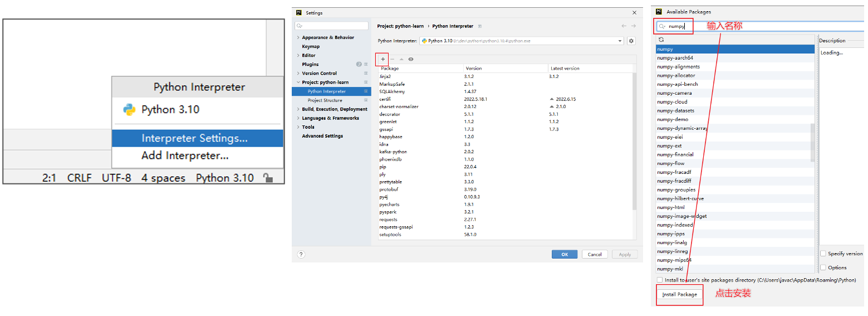This screenshot has height=316, width=868.
Task: Click the refresh icon in Available Packages
Action: (x=661, y=40)
